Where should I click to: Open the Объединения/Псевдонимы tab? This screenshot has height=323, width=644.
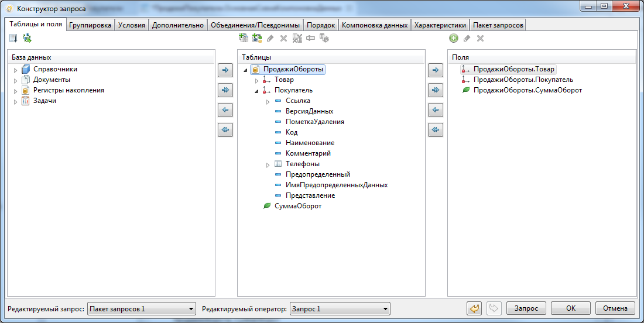pos(255,25)
